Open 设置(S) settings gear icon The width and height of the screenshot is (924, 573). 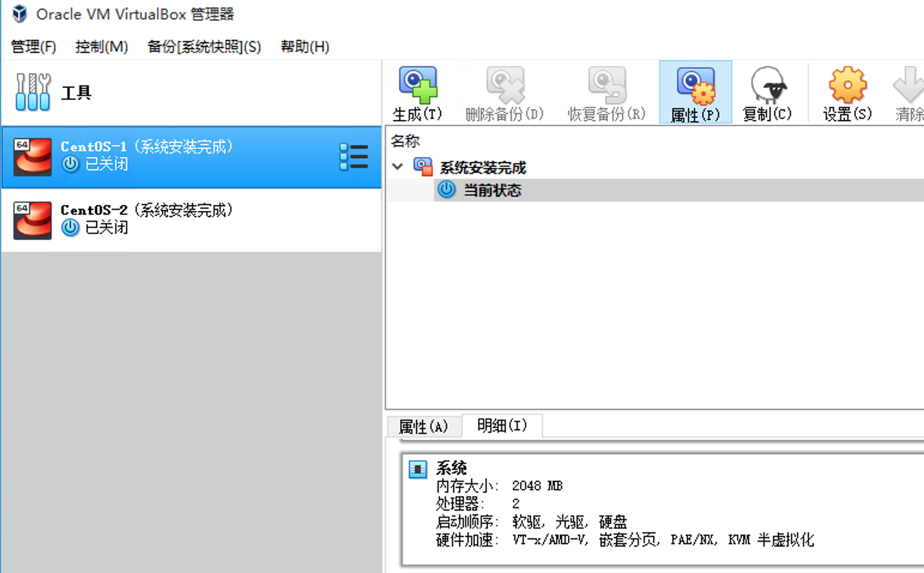848,85
